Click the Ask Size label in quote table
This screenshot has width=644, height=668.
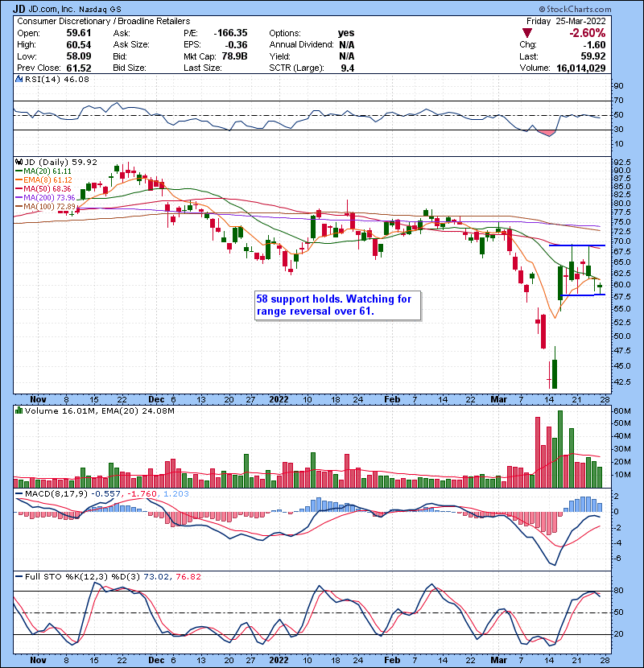tap(131, 45)
